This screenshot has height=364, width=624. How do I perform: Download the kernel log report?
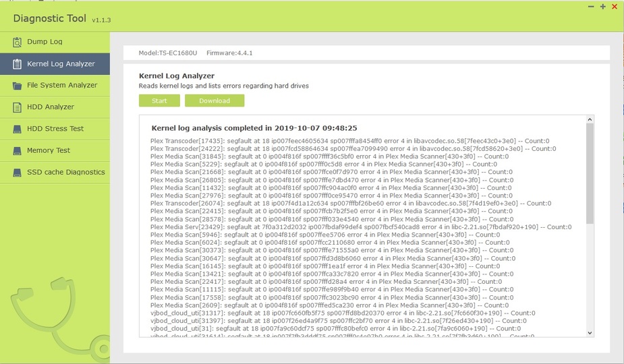tap(215, 100)
